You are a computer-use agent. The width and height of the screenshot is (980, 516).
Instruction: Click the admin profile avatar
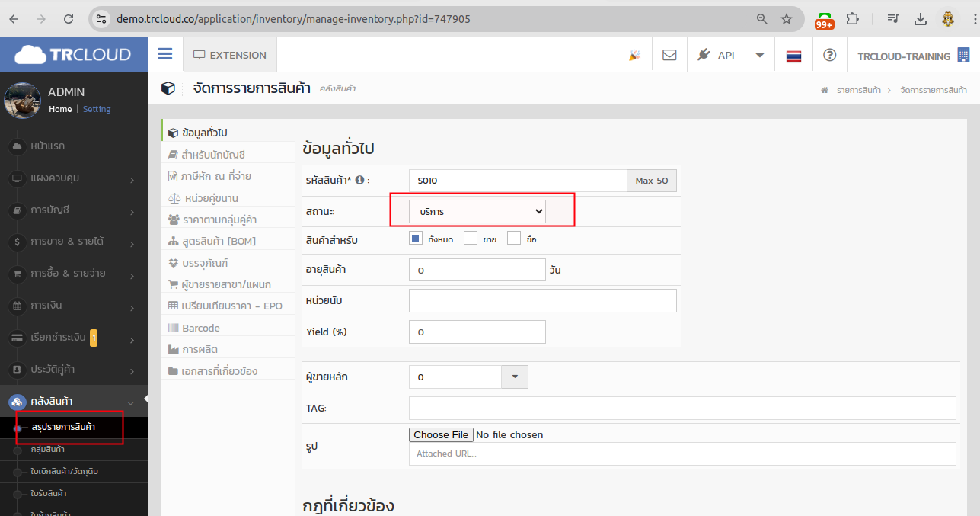click(x=22, y=100)
